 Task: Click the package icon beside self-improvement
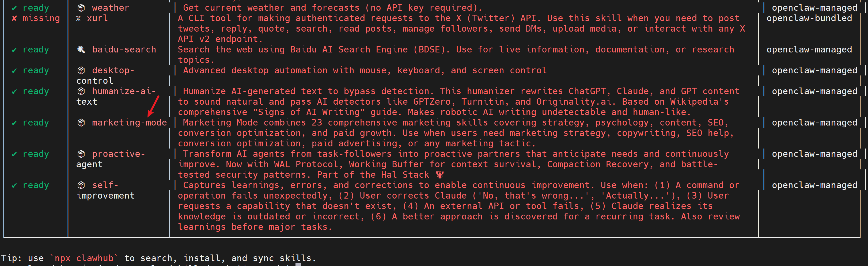[x=81, y=185]
